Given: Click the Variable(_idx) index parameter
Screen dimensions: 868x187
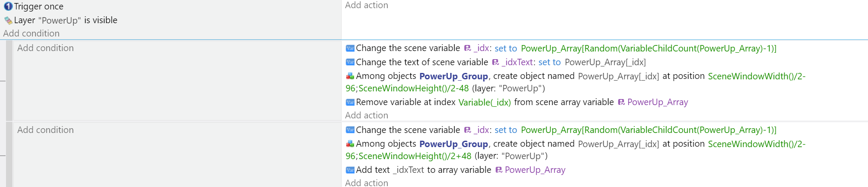Looking at the screenshot, I should pos(484,102).
